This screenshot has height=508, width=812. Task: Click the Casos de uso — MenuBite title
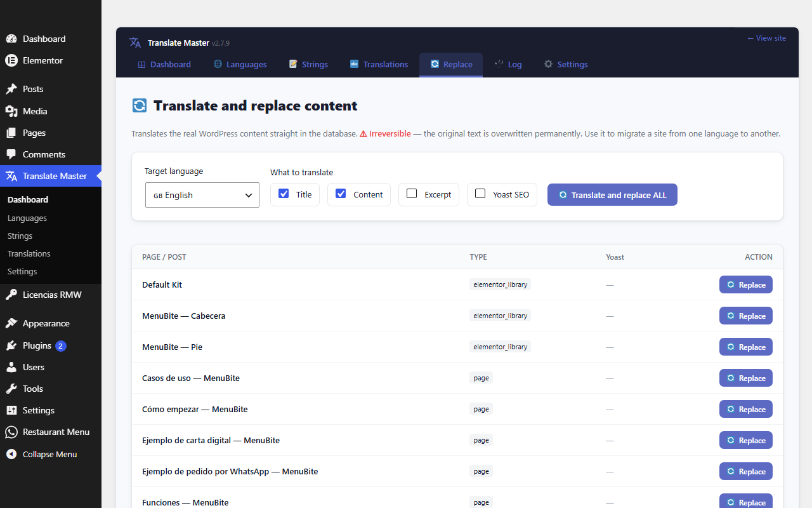click(x=191, y=378)
